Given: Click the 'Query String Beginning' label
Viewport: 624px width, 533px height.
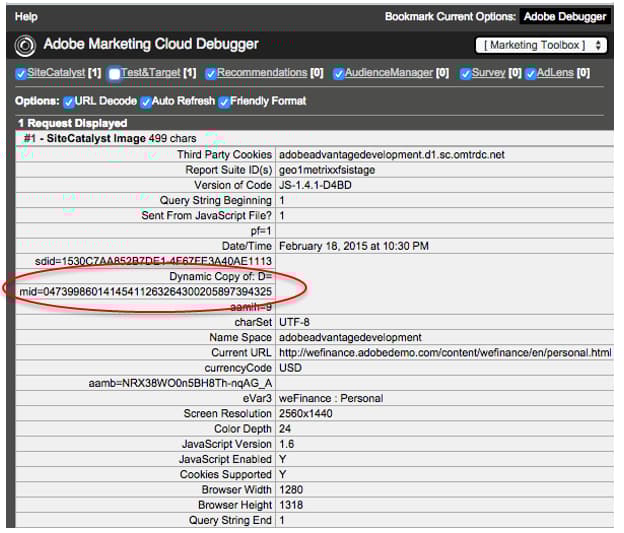Looking at the screenshot, I should click(216, 200).
